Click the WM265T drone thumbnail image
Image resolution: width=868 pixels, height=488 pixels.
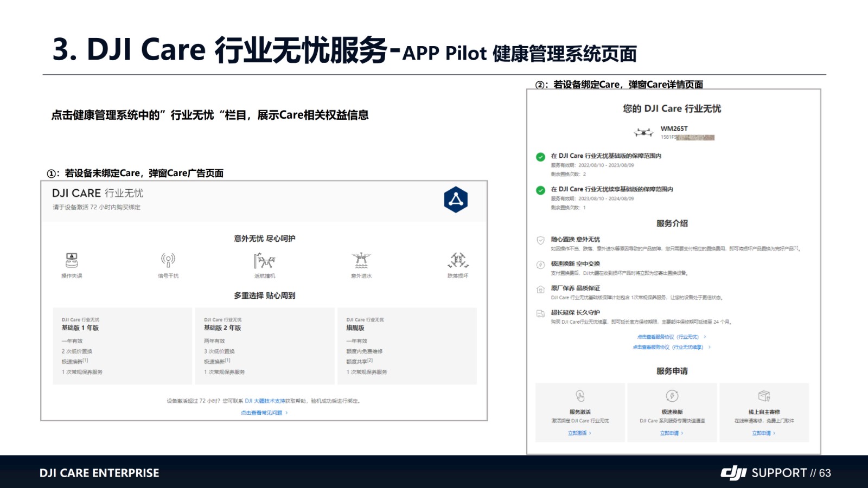644,132
